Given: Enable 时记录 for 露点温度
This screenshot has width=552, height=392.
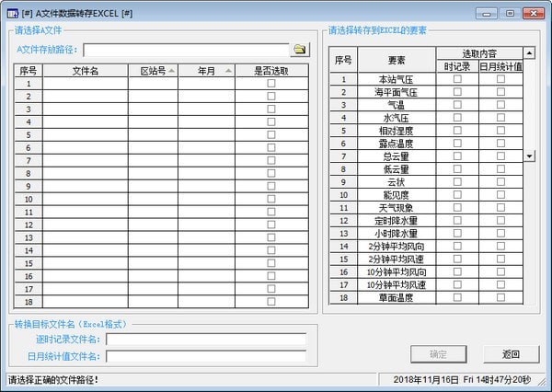Looking at the screenshot, I should pos(457,144).
